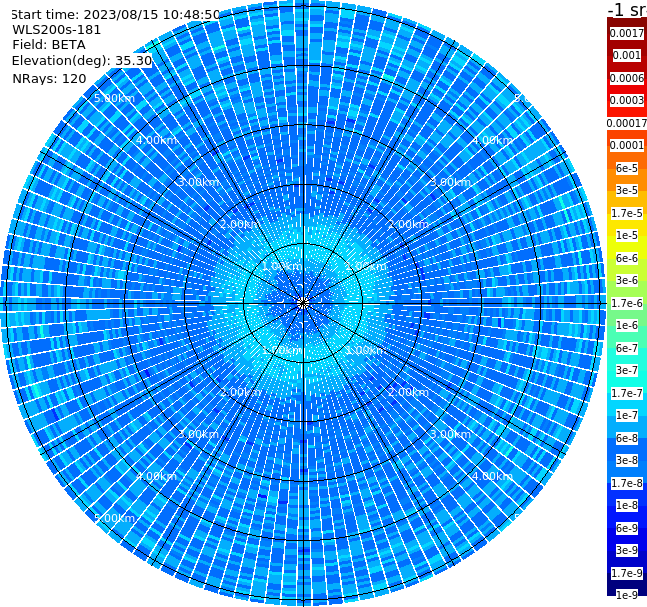Viewport: 647px width, 607px height.
Task: Click the 2.00km label in the upper-left quadrant
Action: (240, 224)
